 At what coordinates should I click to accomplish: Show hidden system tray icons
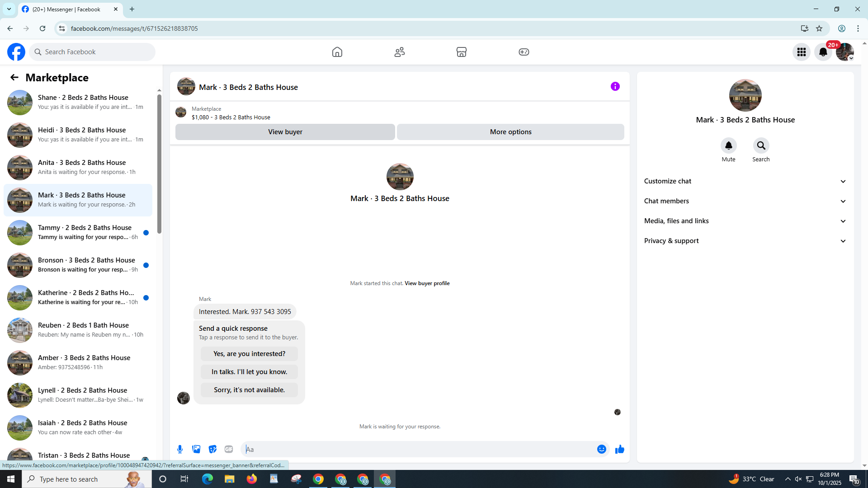[788, 479]
